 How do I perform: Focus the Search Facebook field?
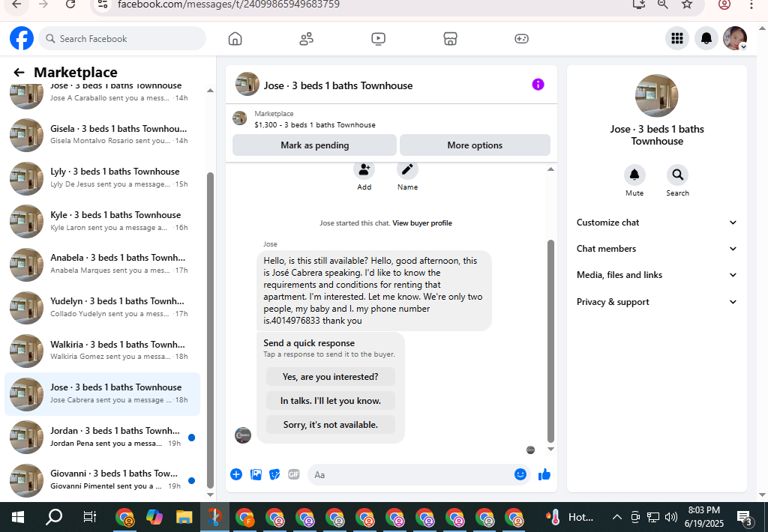122,39
